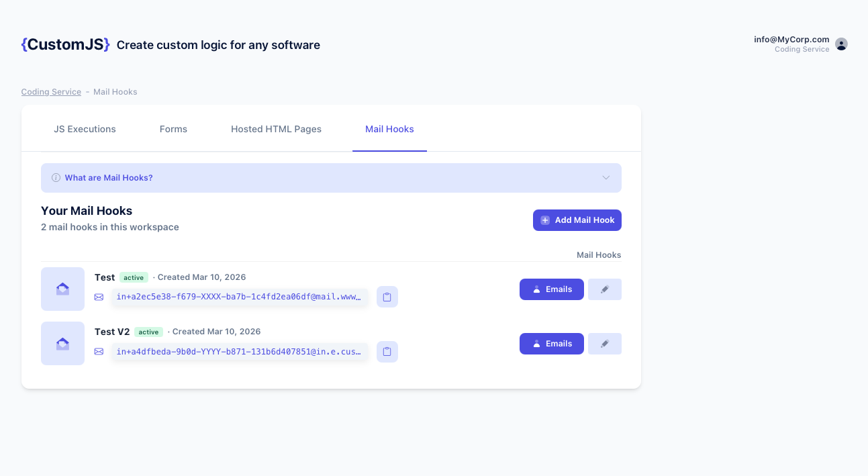Toggle the active status badge on Test V2
Viewport: 868px width, 476px height.
[148, 331]
